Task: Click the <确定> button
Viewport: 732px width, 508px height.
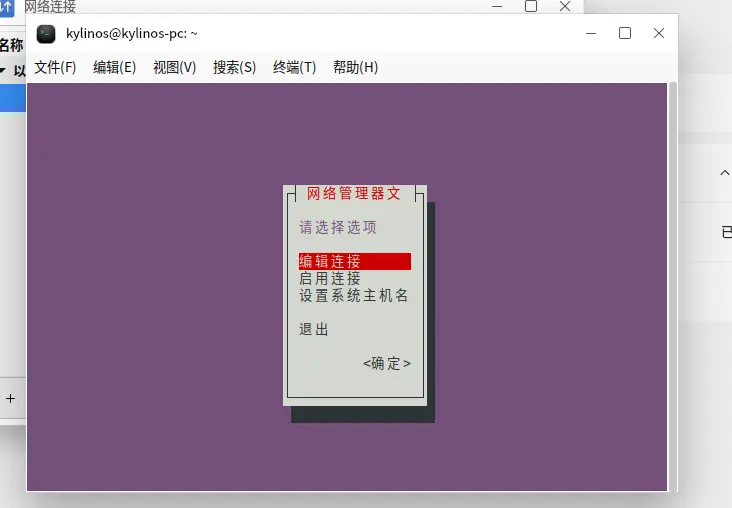Action: coord(387,363)
